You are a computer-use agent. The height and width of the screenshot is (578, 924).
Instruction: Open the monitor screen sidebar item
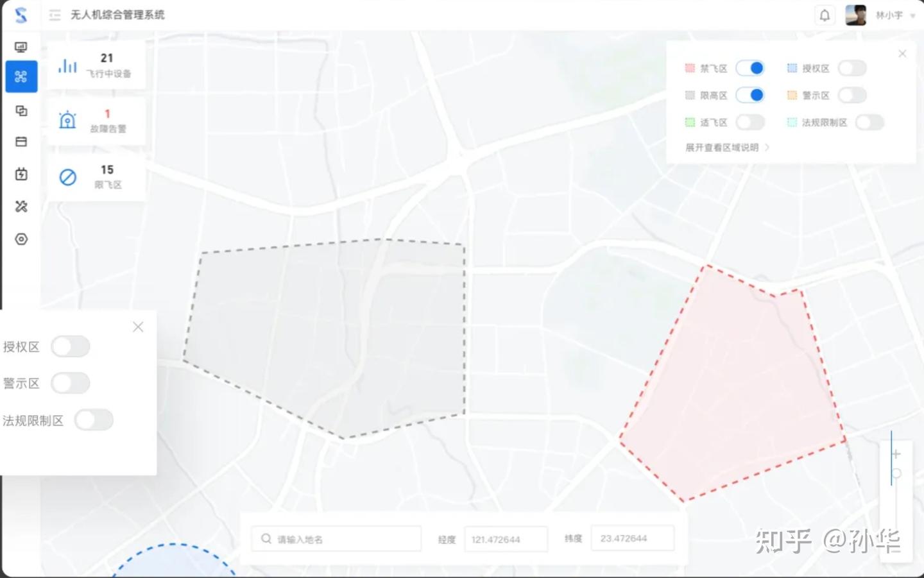click(21, 47)
